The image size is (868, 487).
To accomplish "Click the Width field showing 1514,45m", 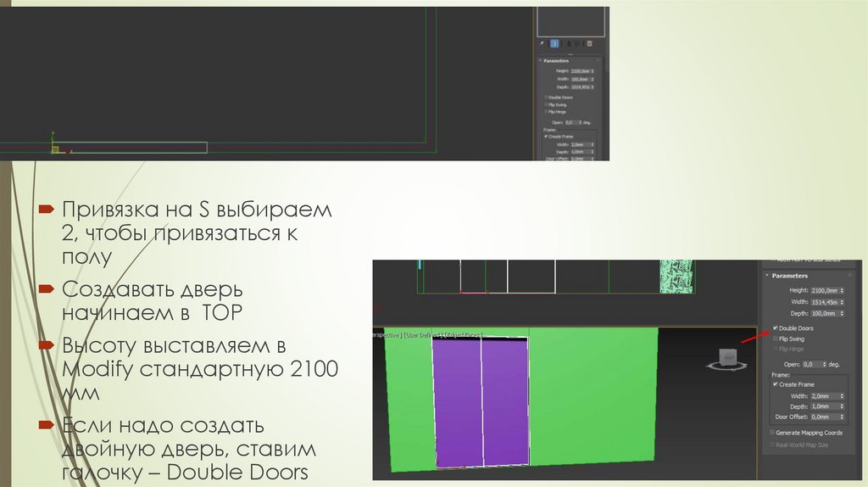I will point(825,302).
